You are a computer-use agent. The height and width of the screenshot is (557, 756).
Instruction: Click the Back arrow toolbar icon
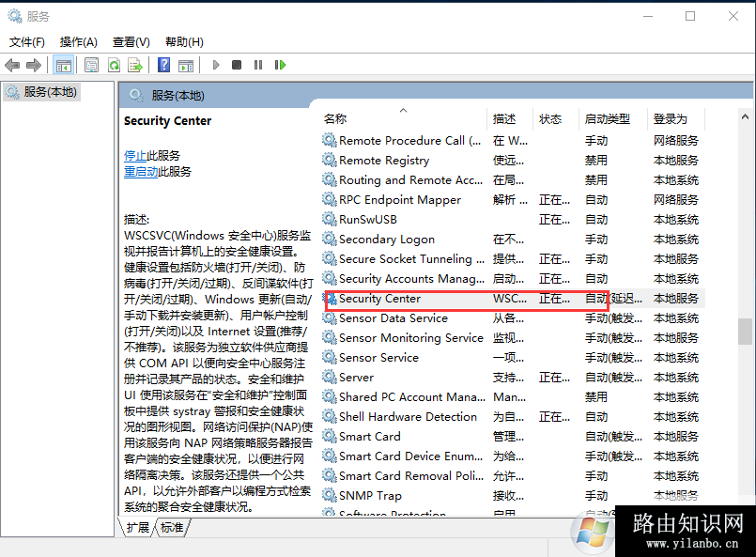pyautogui.click(x=12, y=65)
